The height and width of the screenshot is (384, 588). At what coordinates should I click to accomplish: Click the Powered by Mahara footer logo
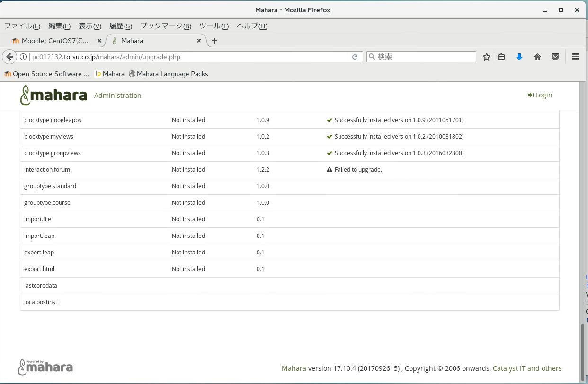(x=45, y=367)
